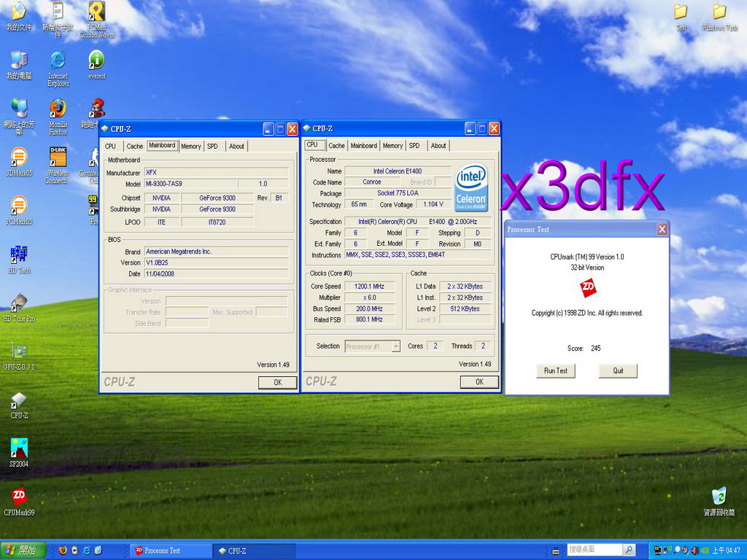Open the SP2004 desktop shortcut

tap(19, 453)
